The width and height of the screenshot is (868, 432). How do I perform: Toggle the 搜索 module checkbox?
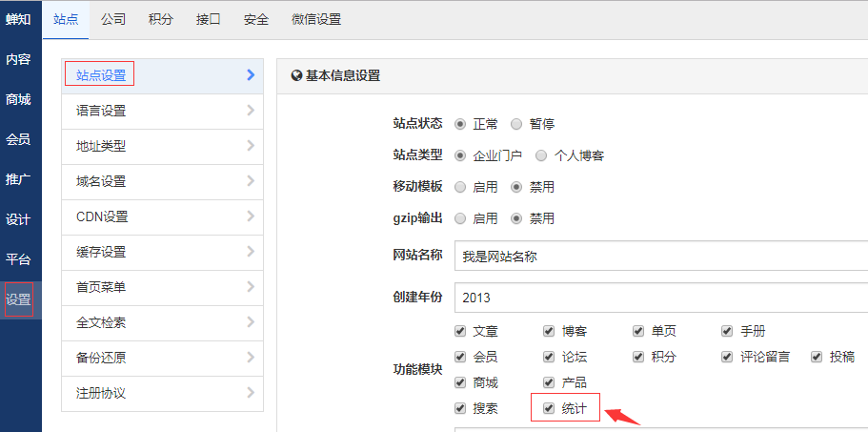tap(460, 409)
